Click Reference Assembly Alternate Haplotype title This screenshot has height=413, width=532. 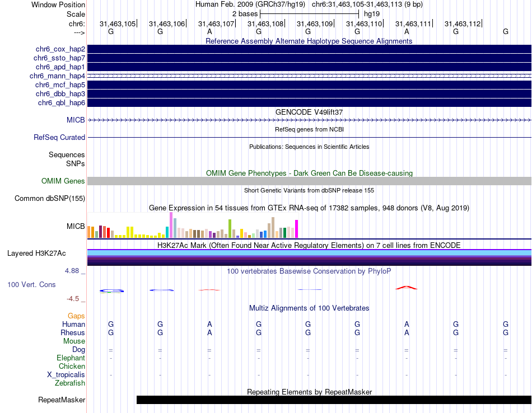coord(309,41)
